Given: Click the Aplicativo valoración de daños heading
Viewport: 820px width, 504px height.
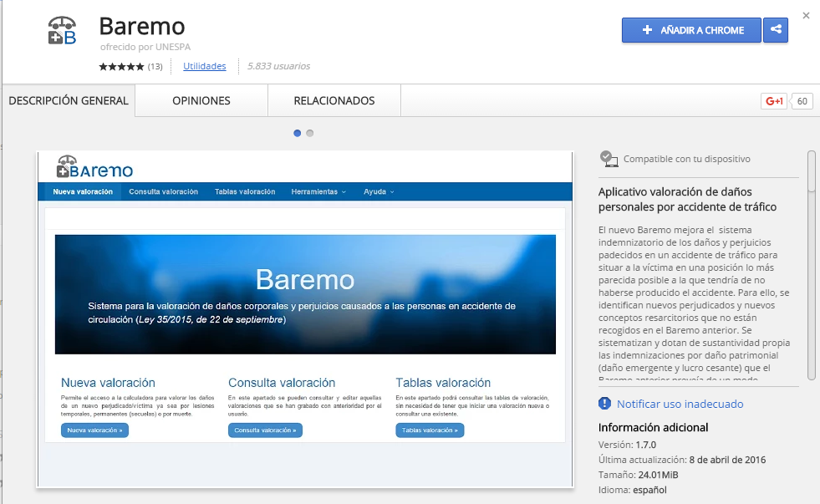Looking at the screenshot, I should (687, 199).
